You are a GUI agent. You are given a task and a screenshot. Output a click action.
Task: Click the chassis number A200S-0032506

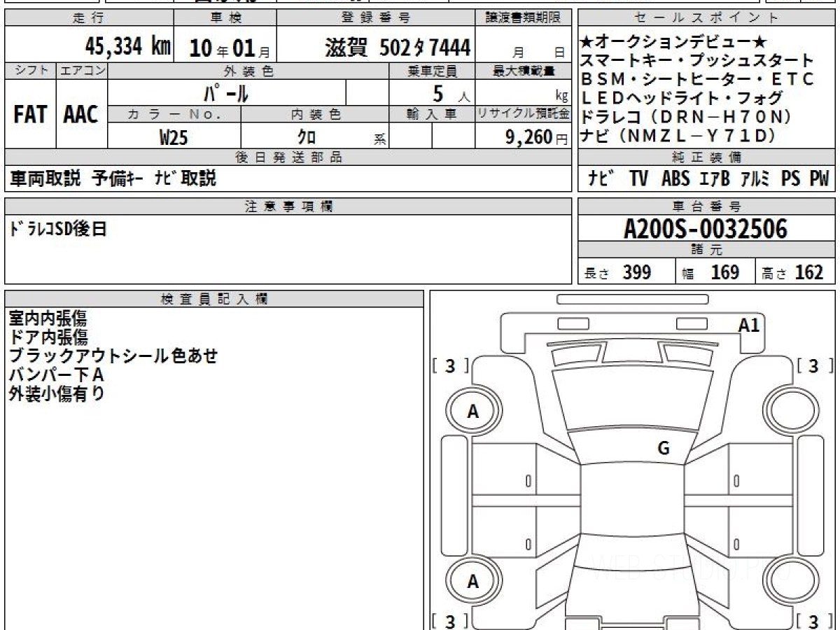(706, 229)
